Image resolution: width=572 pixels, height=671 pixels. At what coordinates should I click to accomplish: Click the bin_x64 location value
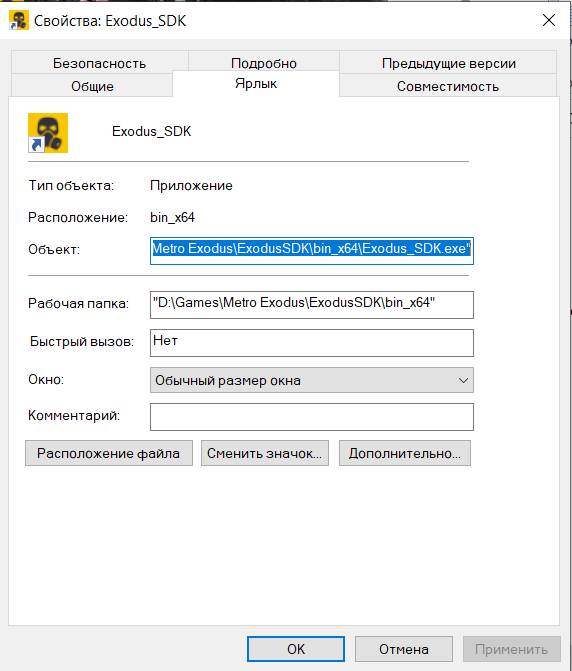172,217
